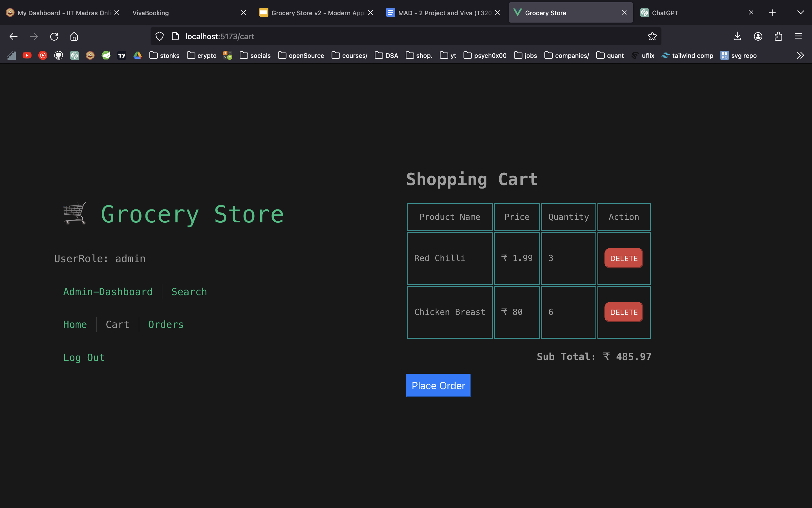Open the calculator bookmark icon
This screenshot has width=812, height=508.
coord(228,55)
